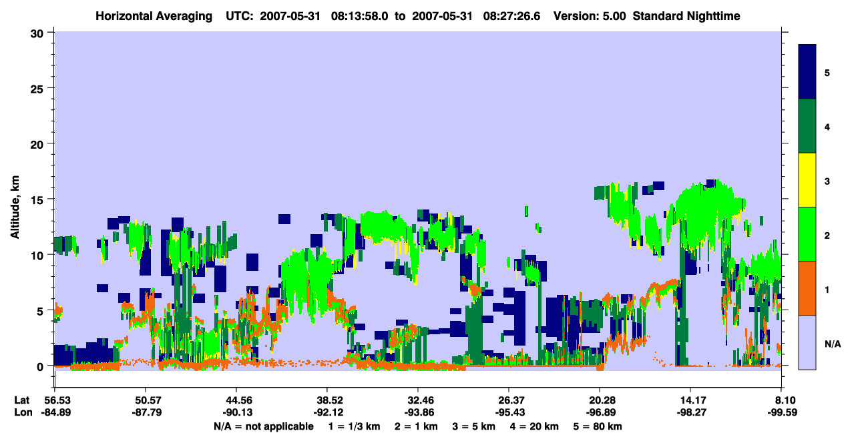Click the lavender N/A colorbar segment
Viewport: 868px width, 445px height.
click(x=807, y=342)
